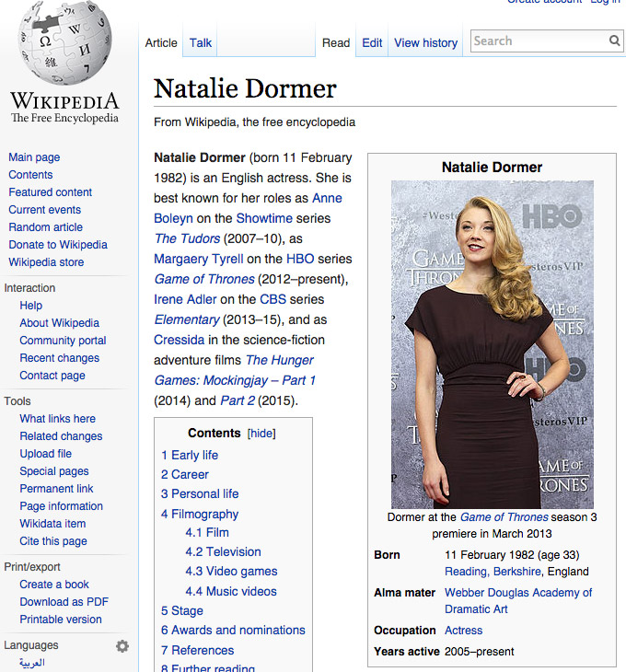Image resolution: width=626 pixels, height=672 pixels.
Task: Open the Margaery Tyrell article link
Action: pyautogui.click(x=197, y=259)
